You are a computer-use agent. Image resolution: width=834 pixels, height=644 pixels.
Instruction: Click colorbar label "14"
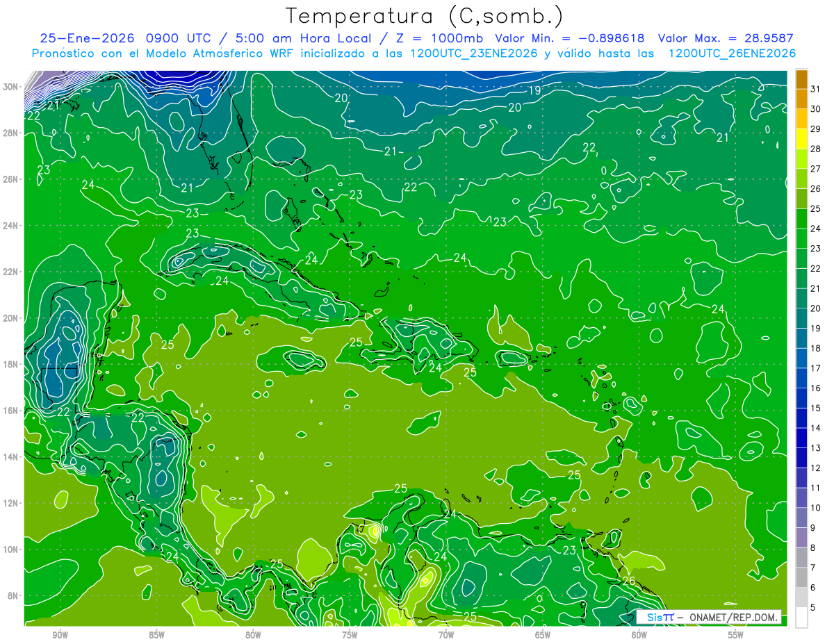coord(815,428)
